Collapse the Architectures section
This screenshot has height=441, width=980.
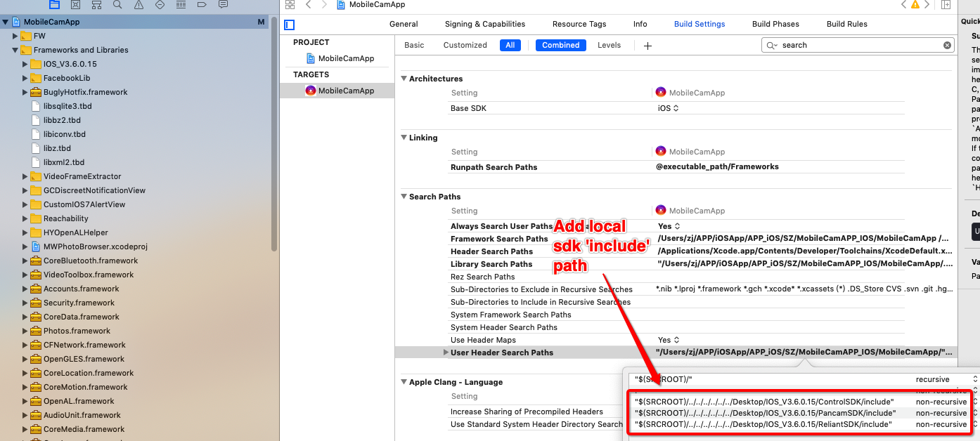pyautogui.click(x=404, y=79)
